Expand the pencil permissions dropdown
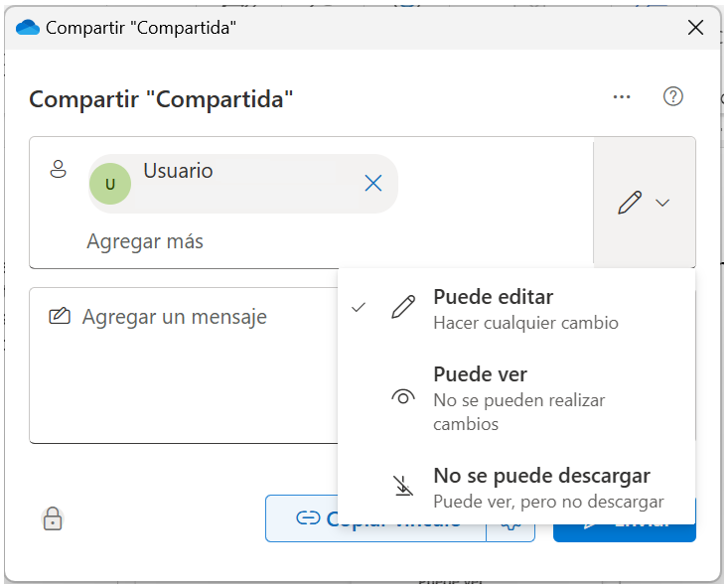728x585 pixels. click(x=645, y=203)
